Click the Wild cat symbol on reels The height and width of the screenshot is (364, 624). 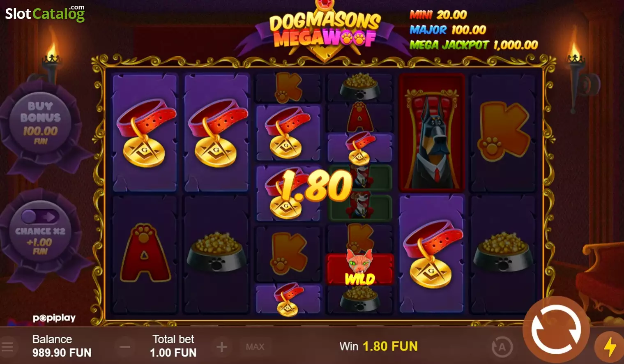pyautogui.click(x=360, y=268)
